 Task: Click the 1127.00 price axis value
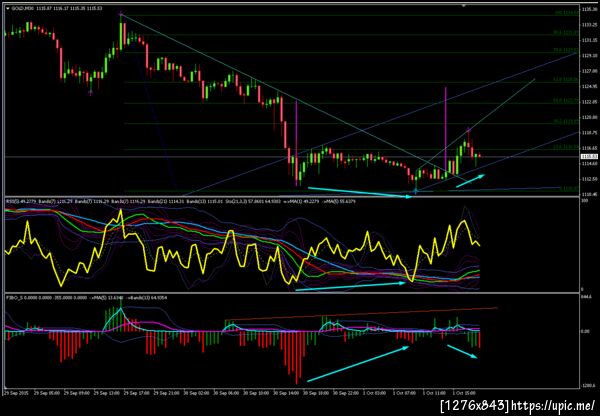tap(588, 71)
